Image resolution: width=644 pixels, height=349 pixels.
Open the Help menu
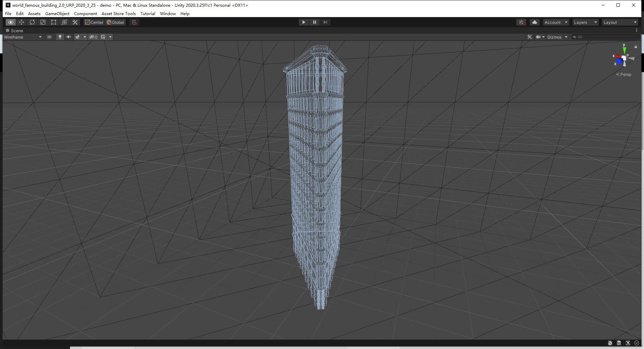click(185, 13)
